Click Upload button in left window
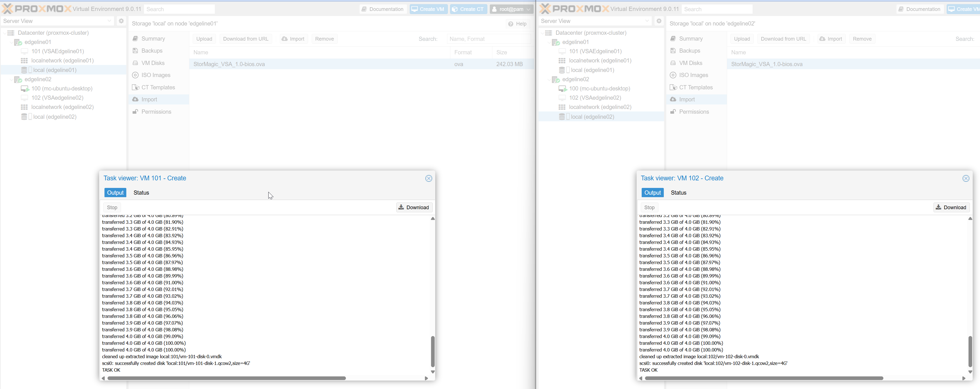This screenshot has width=980, height=389. coord(204,39)
